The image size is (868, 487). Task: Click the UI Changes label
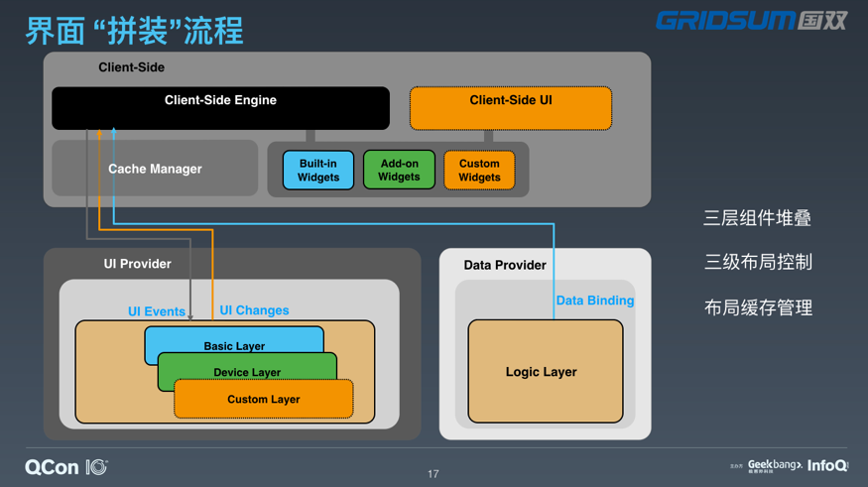[x=254, y=309]
